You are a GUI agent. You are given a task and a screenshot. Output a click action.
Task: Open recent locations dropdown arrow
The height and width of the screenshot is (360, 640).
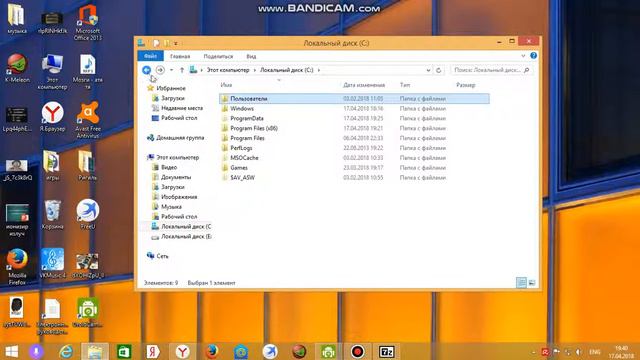tap(171, 70)
